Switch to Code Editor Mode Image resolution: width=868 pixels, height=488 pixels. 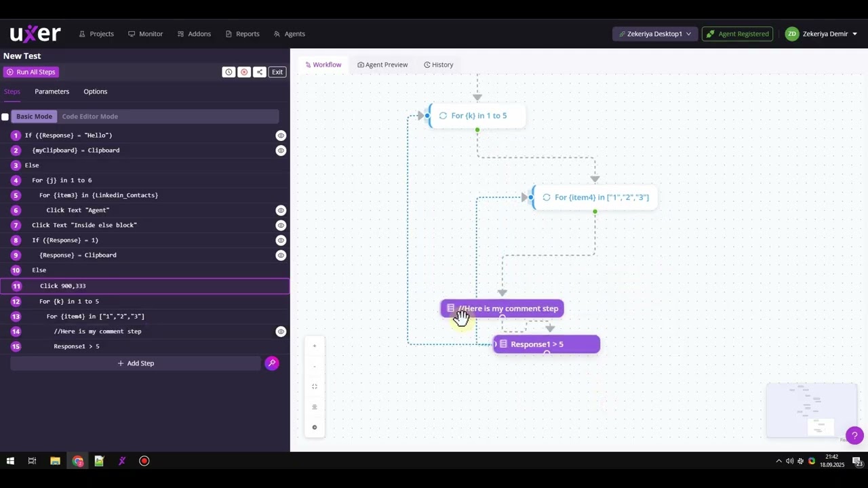[90, 117]
